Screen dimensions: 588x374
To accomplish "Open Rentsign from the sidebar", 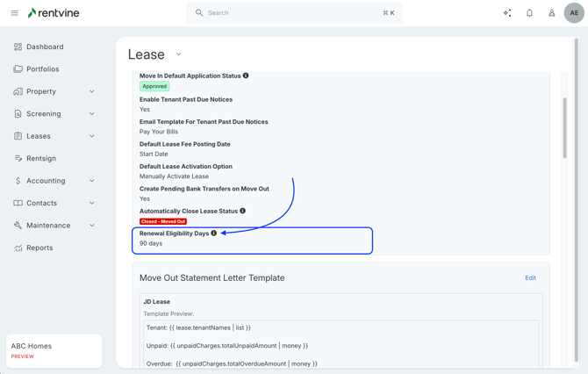I will [41, 159].
